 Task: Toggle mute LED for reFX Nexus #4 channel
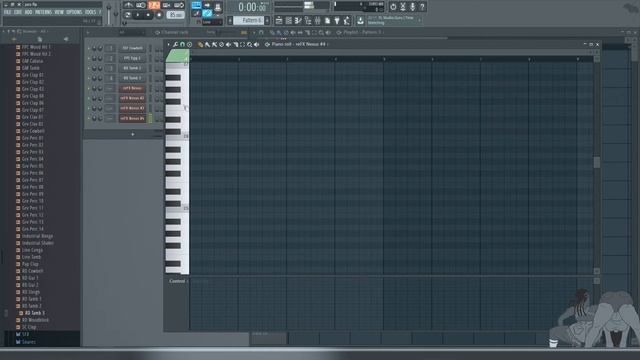click(x=89, y=118)
